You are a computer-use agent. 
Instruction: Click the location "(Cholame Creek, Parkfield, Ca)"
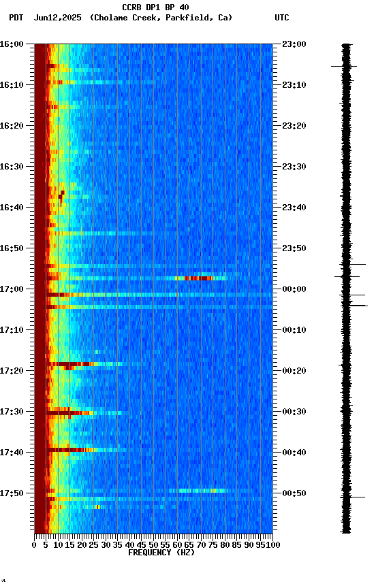click(x=161, y=18)
